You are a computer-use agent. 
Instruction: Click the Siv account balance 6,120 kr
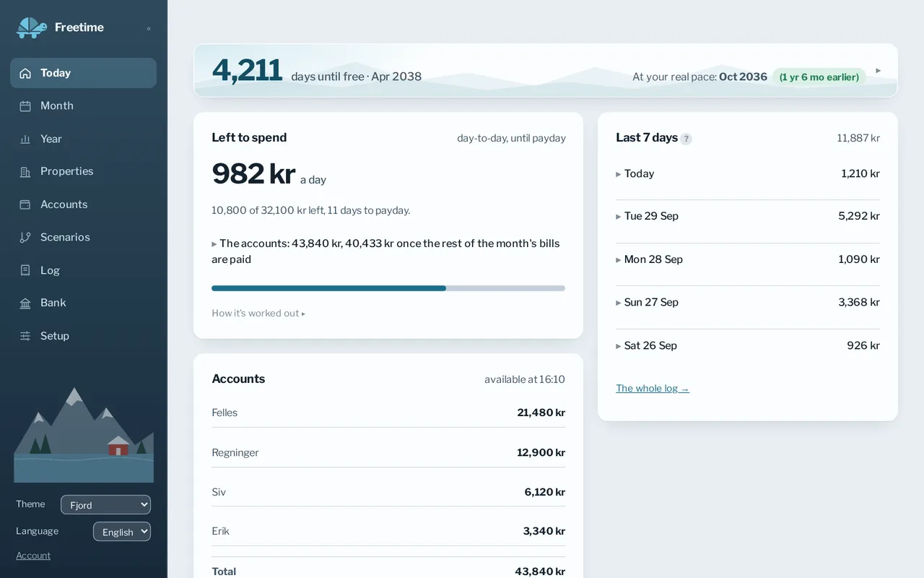pos(545,493)
